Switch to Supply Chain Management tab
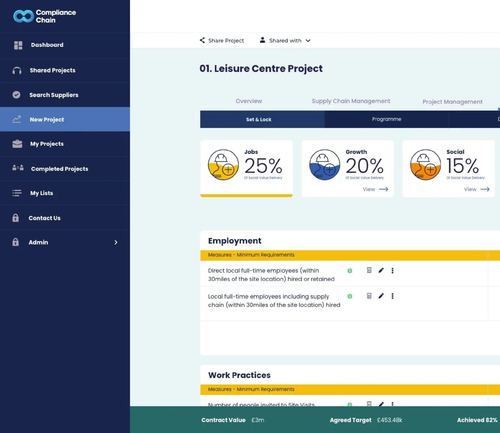 click(x=351, y=101)
